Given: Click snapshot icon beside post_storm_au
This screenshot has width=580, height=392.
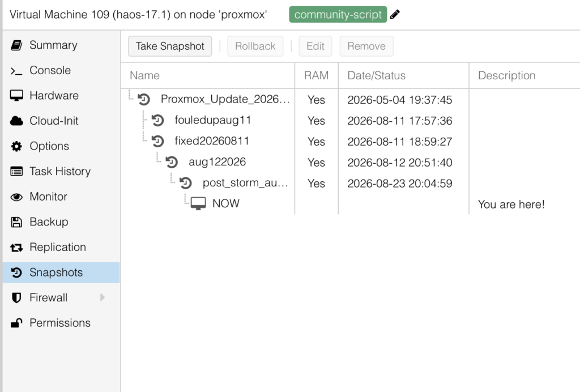Looking at the screenshot, I should tap(185, 182).
